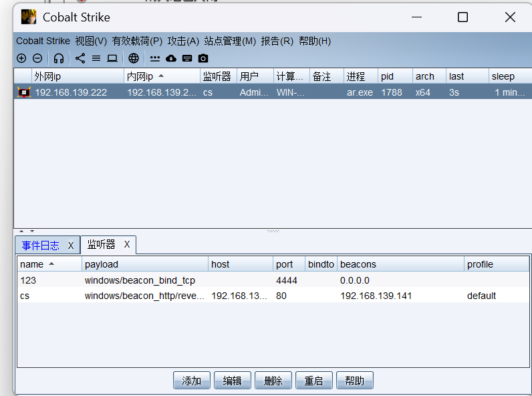
Task: Click beacon computer icon for 192.168.139.222
Action: pos(24,92)
